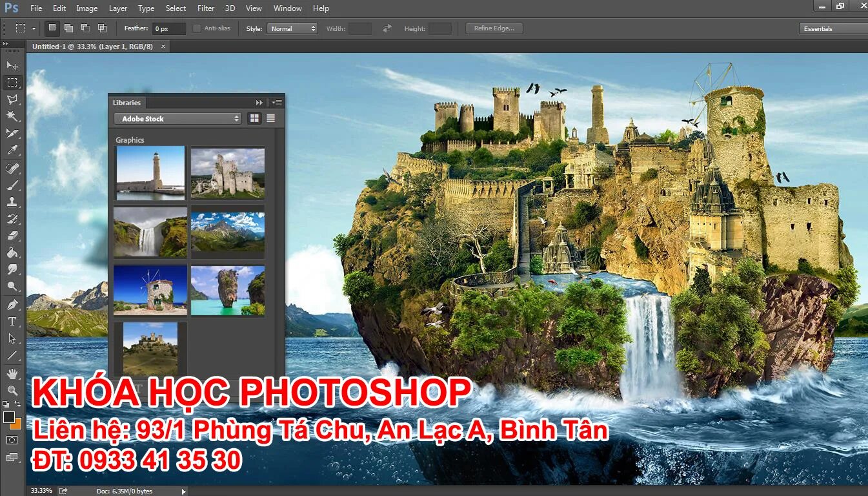Select the Paint Bucket tool
868x496 pixels.
[12, 253]
